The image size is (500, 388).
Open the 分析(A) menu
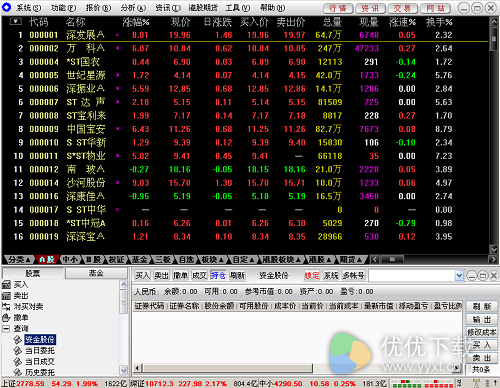(x=133, y=8)
